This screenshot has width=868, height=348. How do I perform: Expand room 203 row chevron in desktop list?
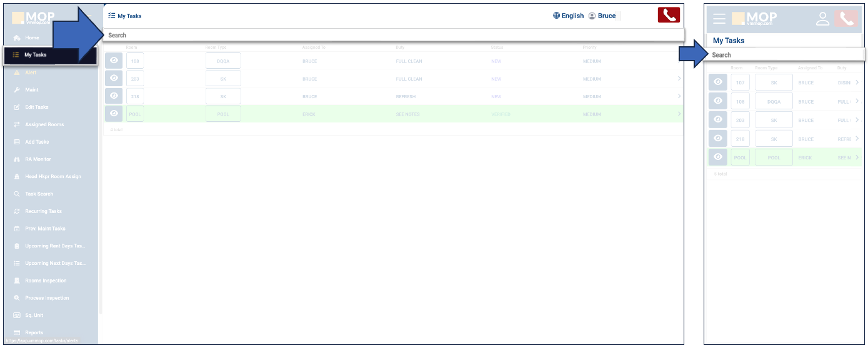click(x=679, y=79)
